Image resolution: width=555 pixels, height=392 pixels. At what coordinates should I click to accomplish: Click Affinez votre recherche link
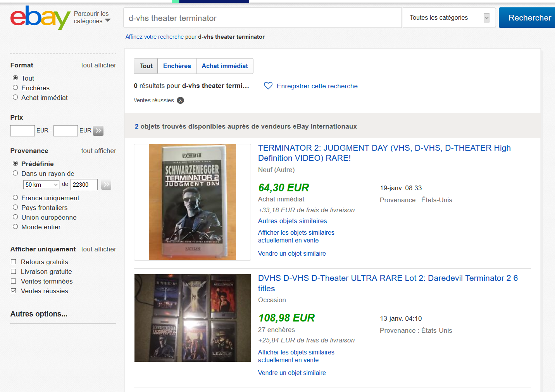click(x=155, y=37)
